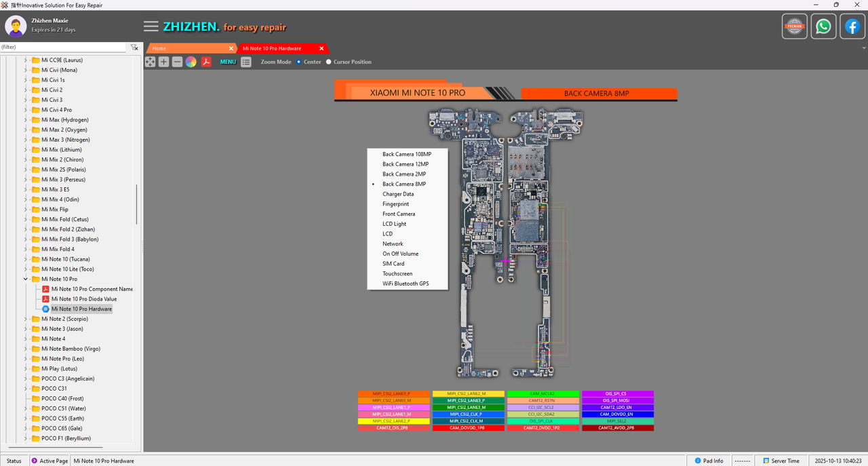Choose On Off Volume from the menu
The width and height of the screenshot is (868, 466).
coord(407,254)
